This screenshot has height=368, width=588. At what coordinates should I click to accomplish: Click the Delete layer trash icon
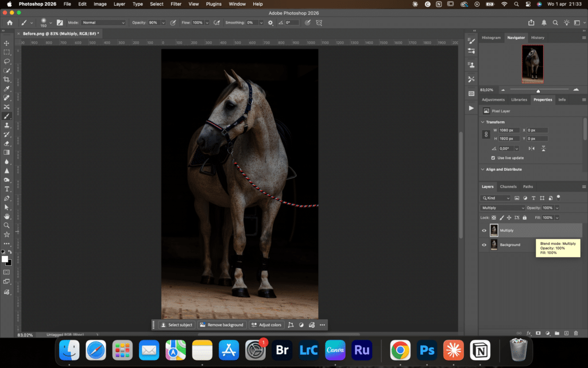pos(576,333)
